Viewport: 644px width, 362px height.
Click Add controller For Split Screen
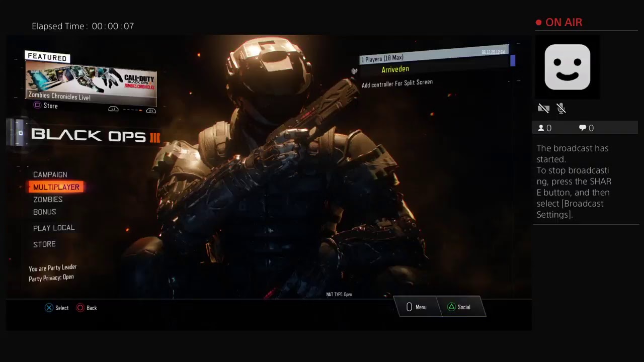(x=397, y=83)
